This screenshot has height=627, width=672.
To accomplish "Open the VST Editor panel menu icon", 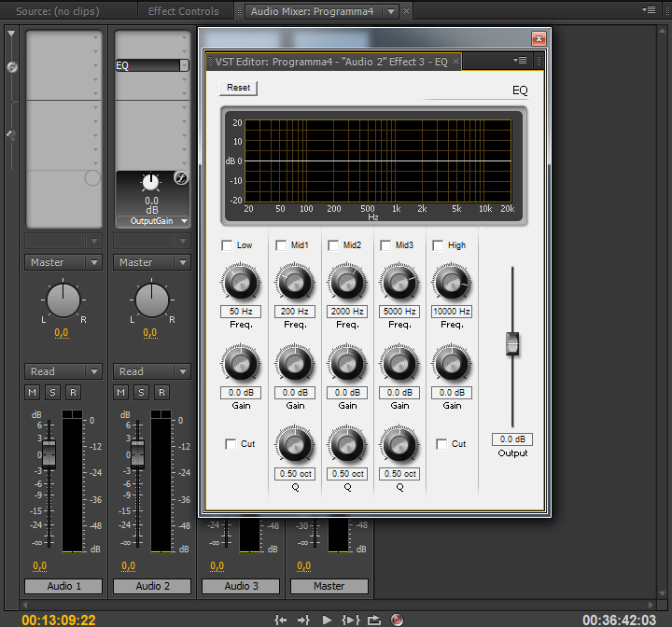I will pos(520,61).
